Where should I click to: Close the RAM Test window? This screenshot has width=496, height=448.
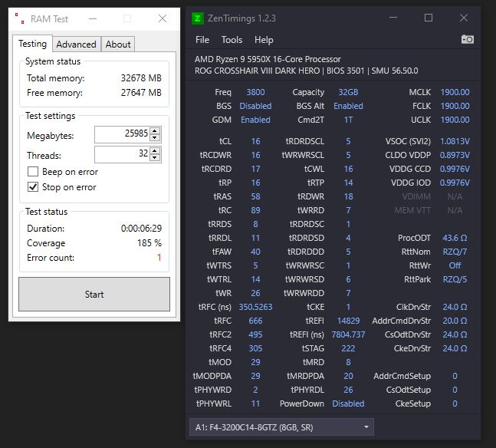[x=163, y=18]
